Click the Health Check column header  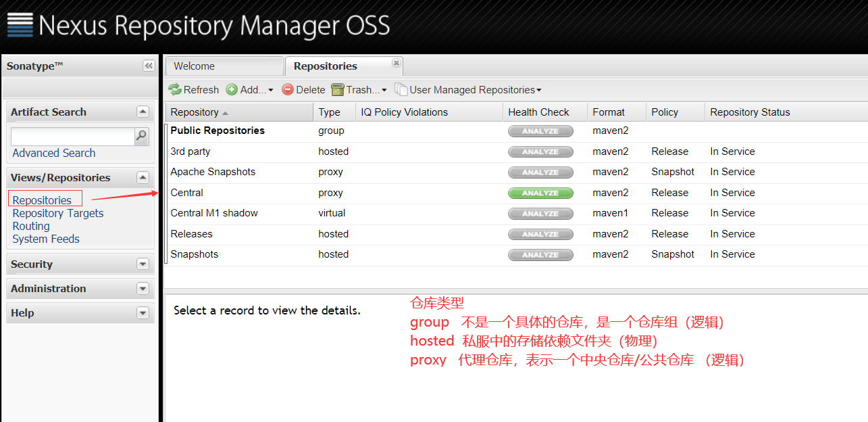[x=545, y=112]
